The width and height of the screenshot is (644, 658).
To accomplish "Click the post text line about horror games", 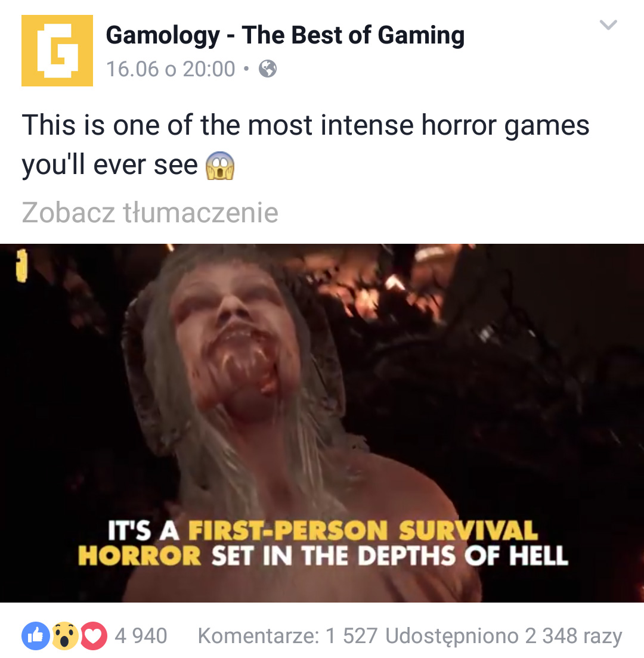I will click(x=306, y=126).
